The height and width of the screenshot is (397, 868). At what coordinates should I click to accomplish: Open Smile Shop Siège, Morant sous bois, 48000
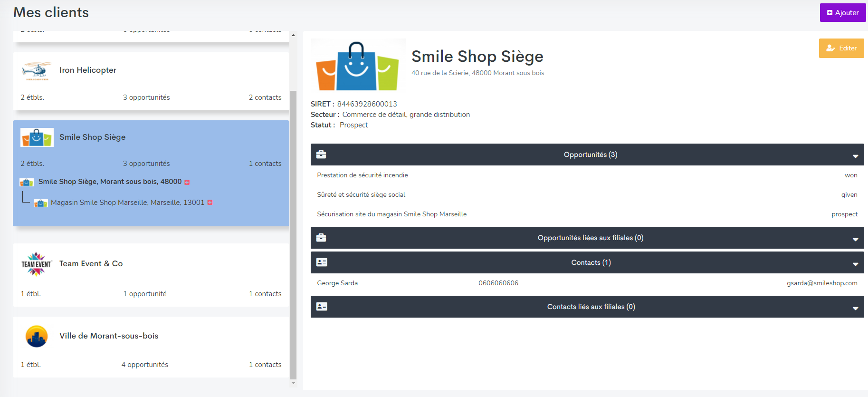[110, 182]
